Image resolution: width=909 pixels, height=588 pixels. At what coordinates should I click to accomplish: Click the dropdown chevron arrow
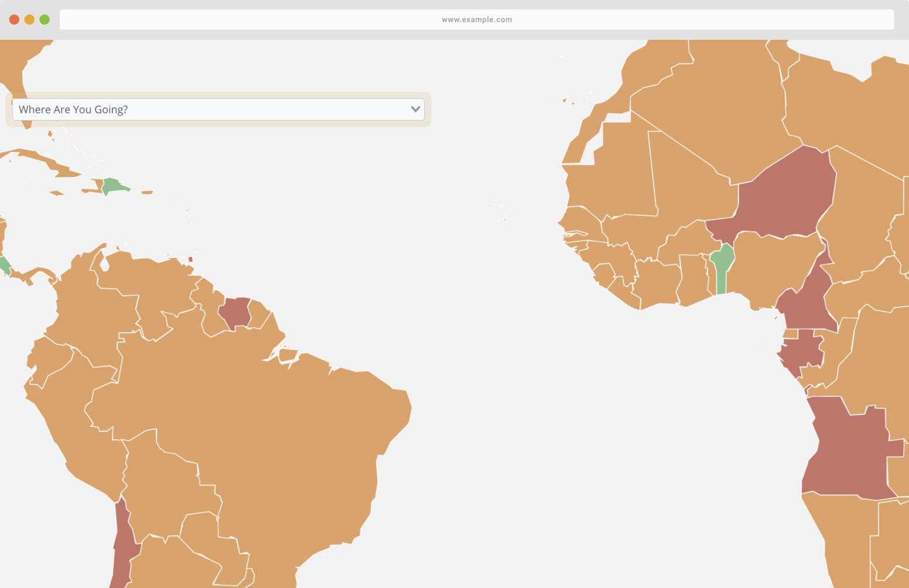click(x=415, y=110)
